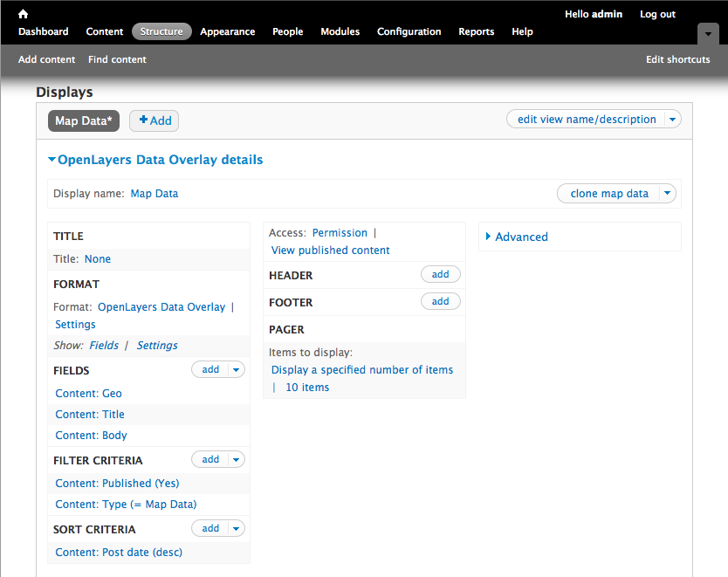
Task: Open the OpenLayers Data Overlay format link
Action: 161,307
